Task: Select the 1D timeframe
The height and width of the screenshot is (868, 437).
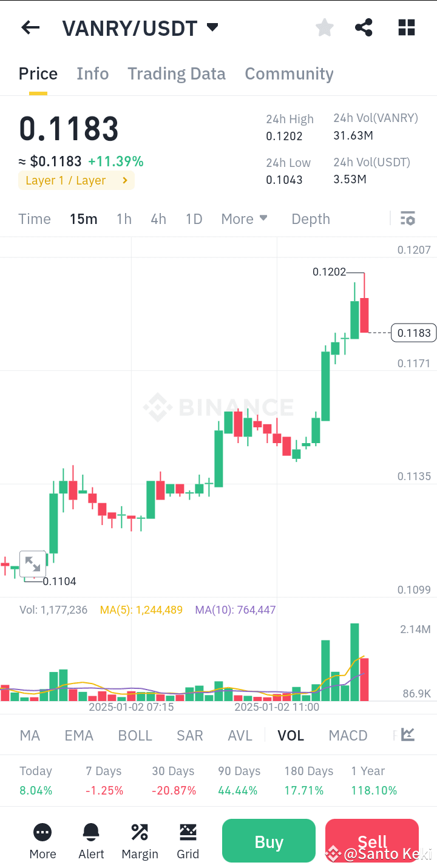Action: [194, 219]
